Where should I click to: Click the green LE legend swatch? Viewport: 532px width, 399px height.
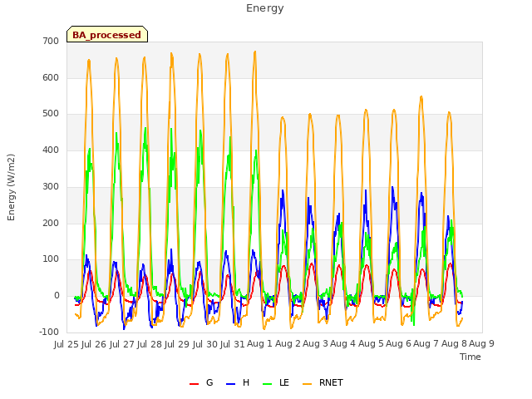click(268, 384)
